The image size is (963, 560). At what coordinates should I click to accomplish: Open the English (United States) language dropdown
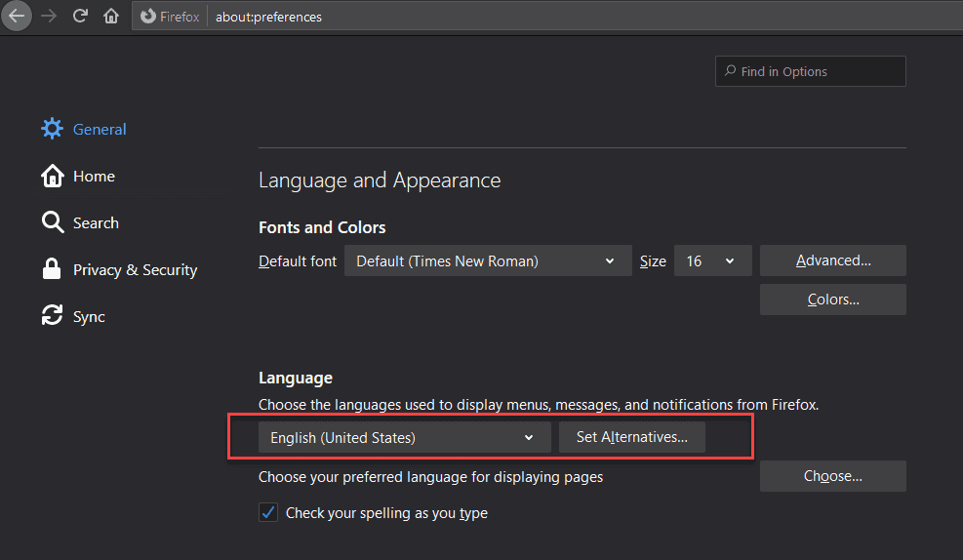coord(404,437)
